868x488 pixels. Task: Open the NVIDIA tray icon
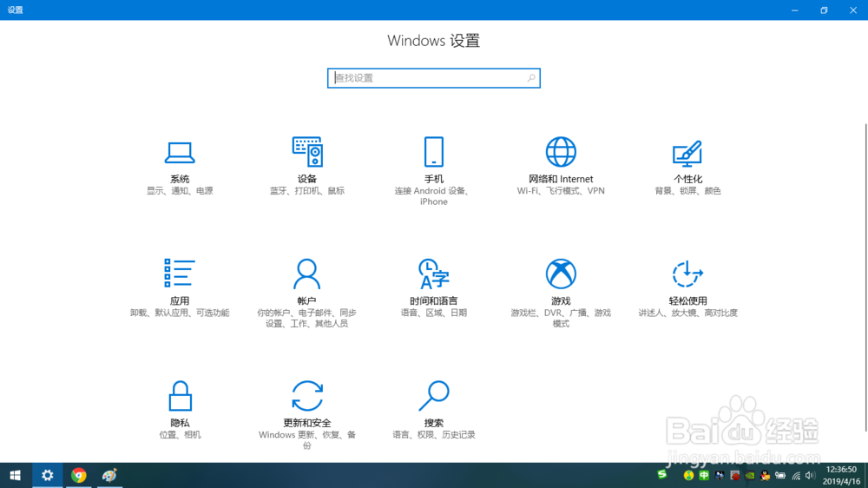pyautogui.click(x=750, y=475)
